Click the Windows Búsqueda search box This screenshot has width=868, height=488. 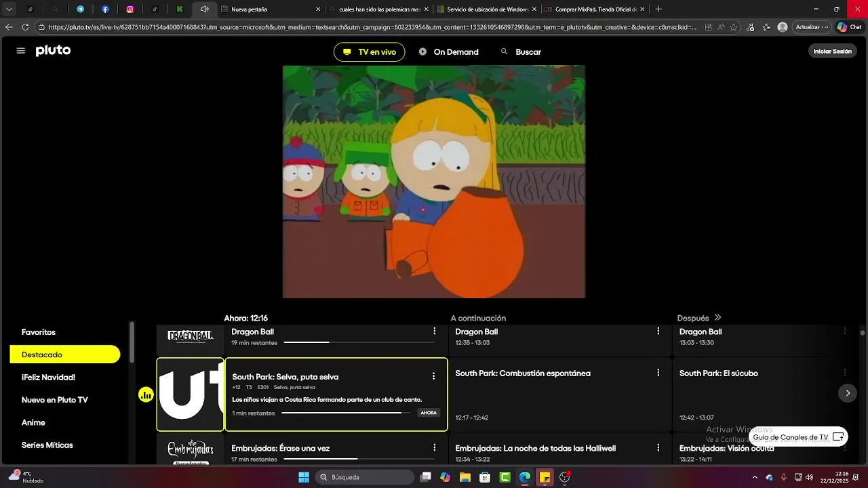point(366,477)
